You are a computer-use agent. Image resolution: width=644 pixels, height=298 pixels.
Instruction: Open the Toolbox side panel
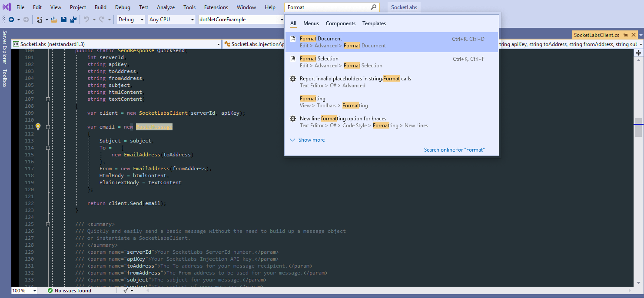click(x=5, y=78)
